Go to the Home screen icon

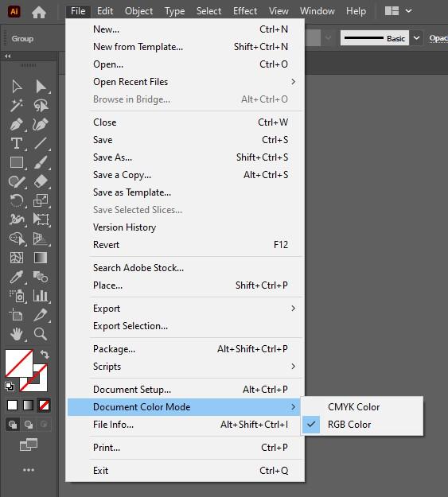[39, 12]
